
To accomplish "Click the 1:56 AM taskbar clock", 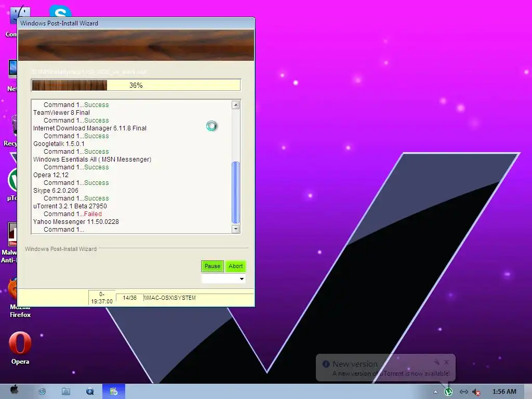I will (x=504, y=392).
